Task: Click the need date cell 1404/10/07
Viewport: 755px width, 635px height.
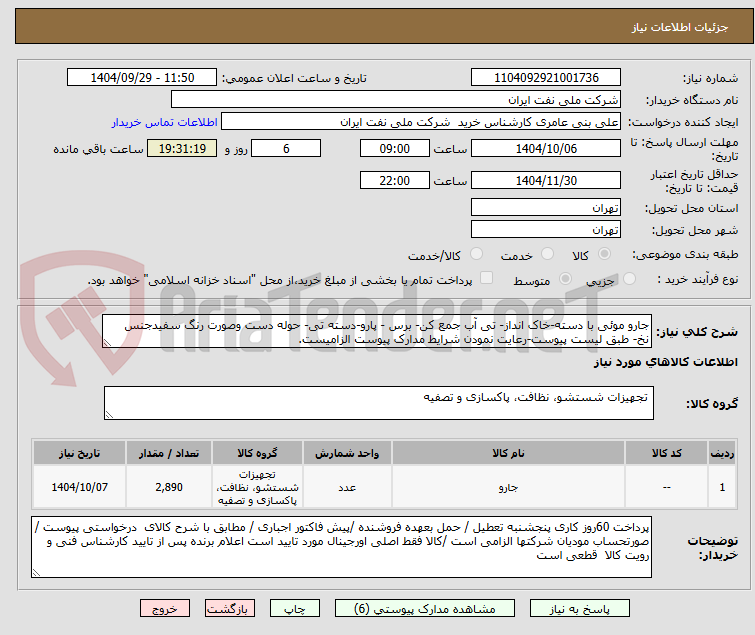Action: (x=79, y=487)
